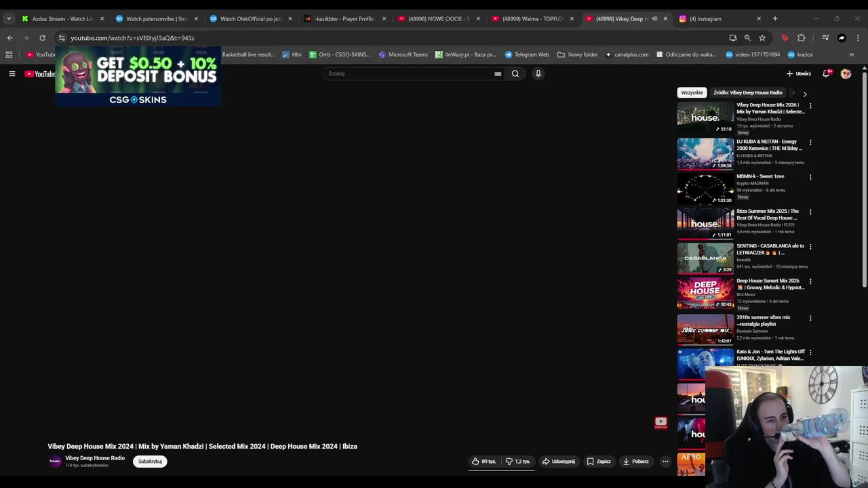The width and height of the screenshot is (868, 488).
Task: Open Chrome three-dot menu
Action: click(x=859, y=38)
